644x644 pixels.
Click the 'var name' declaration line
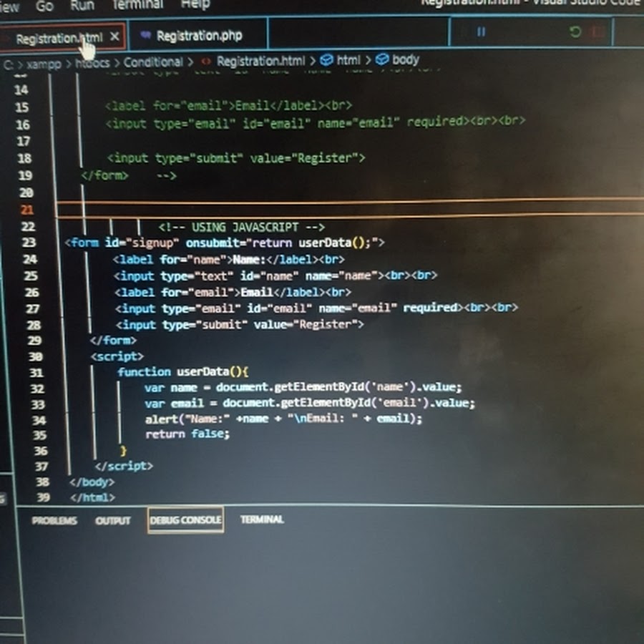pos(303,387)
